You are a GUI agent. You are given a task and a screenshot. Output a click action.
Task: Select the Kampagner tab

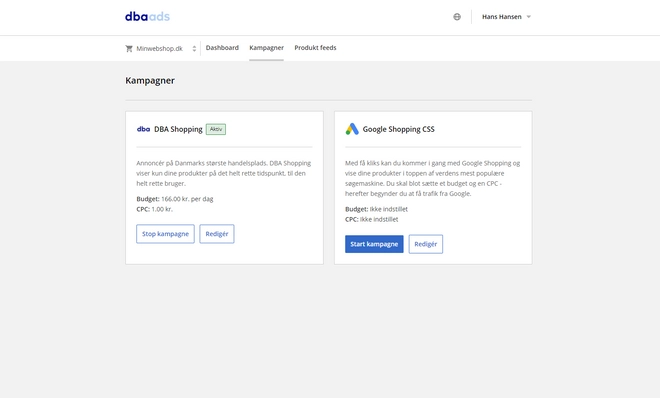(x=266, y=48)
